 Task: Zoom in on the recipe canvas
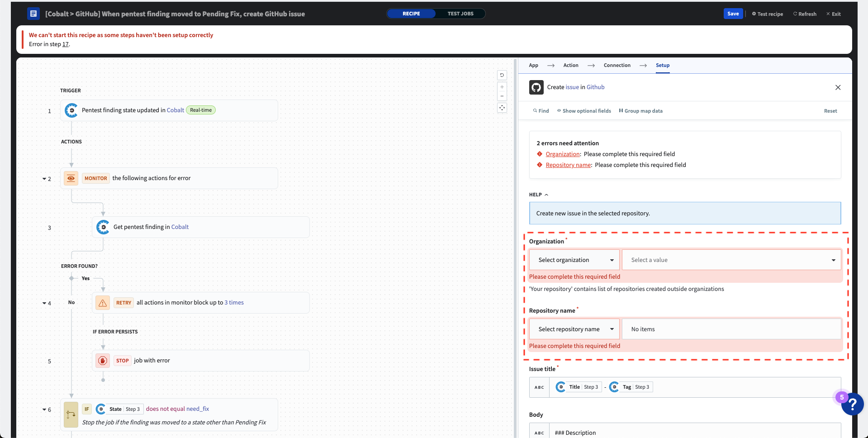coord(502,87)
